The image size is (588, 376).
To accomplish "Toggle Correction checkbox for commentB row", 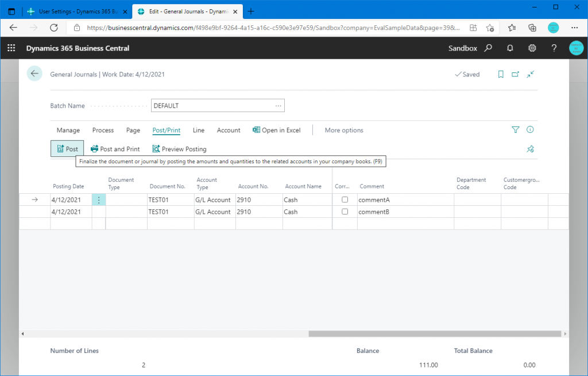I will pos(345,212).
